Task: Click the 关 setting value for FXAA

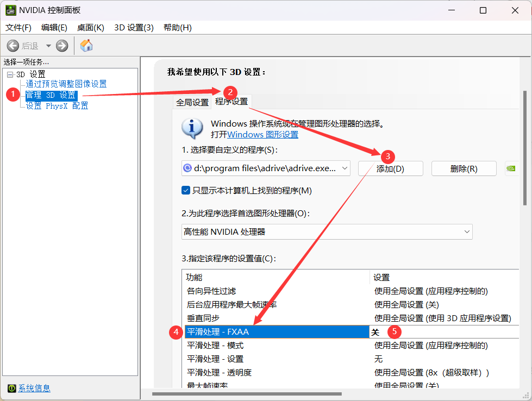Action: pyautogui.click(x=375, y=332)
